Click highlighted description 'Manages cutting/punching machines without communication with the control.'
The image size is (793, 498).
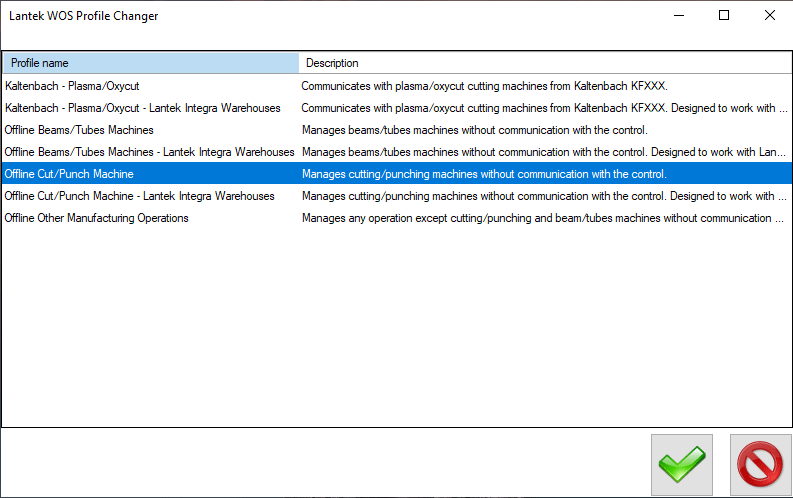484,174
